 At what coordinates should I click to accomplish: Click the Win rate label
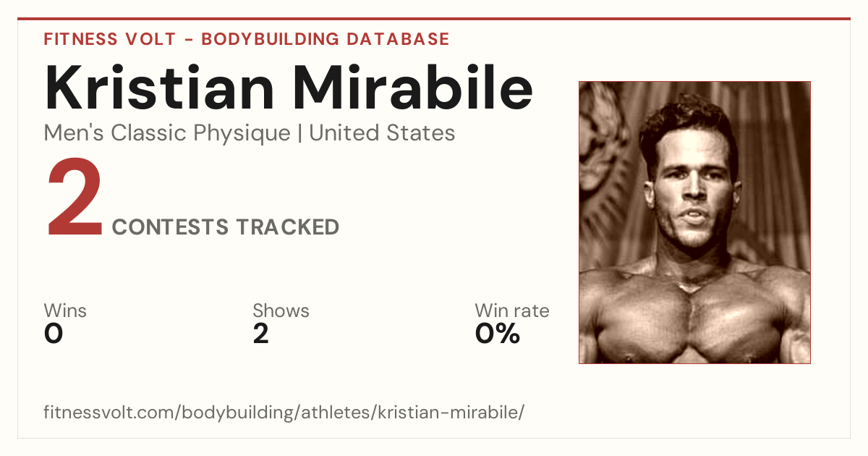point(512,311)
